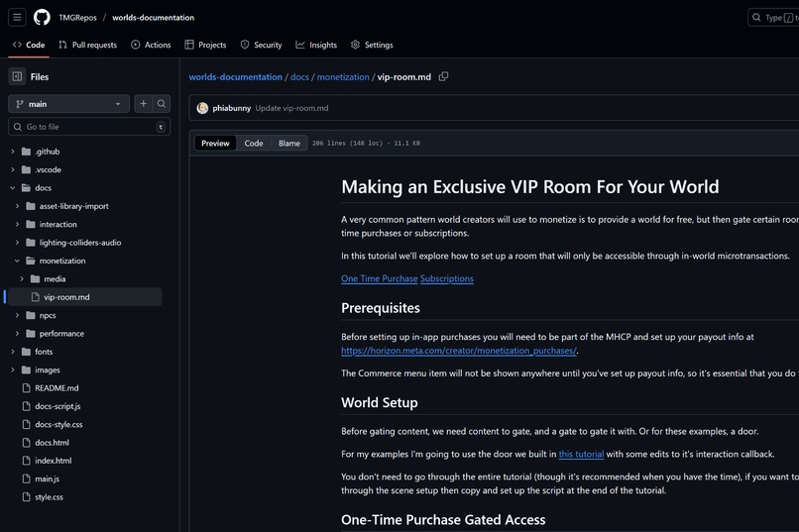This screenshot has height=532, width=799.
Task: Expand the .github folder
Action: tap(13, 152)
